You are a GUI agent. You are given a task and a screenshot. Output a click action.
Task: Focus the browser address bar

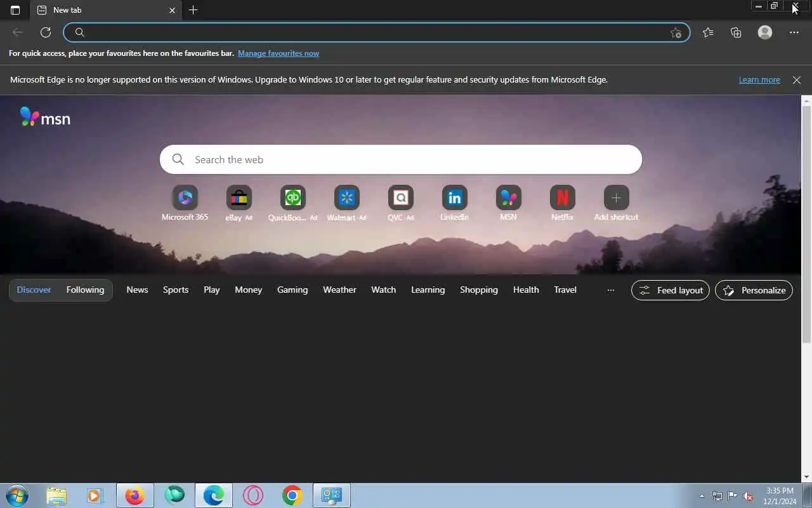(x=377, y=32)
